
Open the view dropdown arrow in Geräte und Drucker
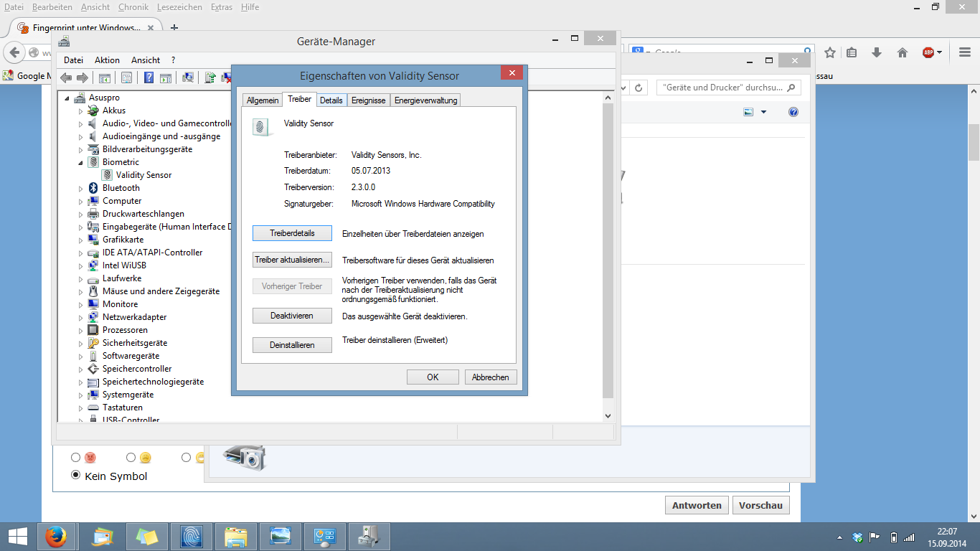pyautogui.click(x=763, y=112)
